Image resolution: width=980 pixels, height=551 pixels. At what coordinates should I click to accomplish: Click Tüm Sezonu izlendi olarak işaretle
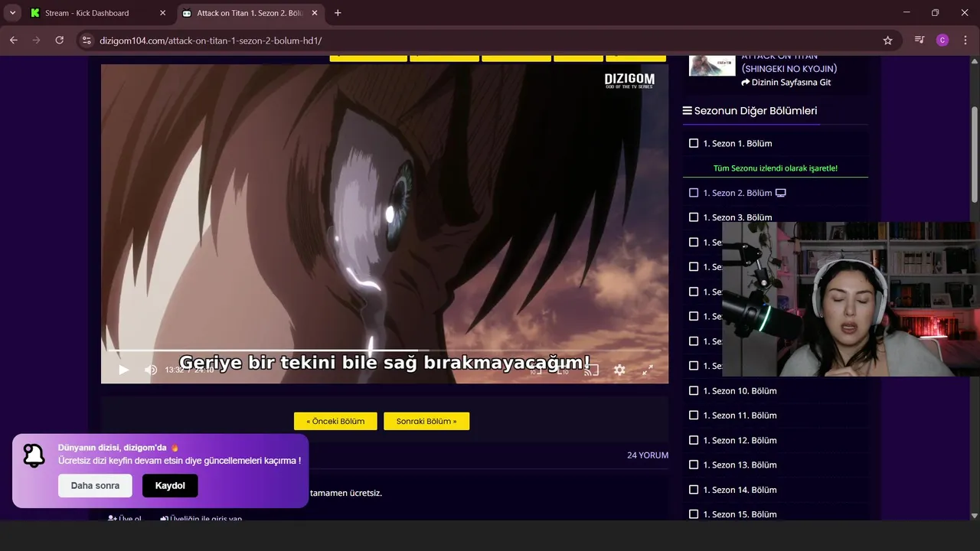(x=775, y=168)
